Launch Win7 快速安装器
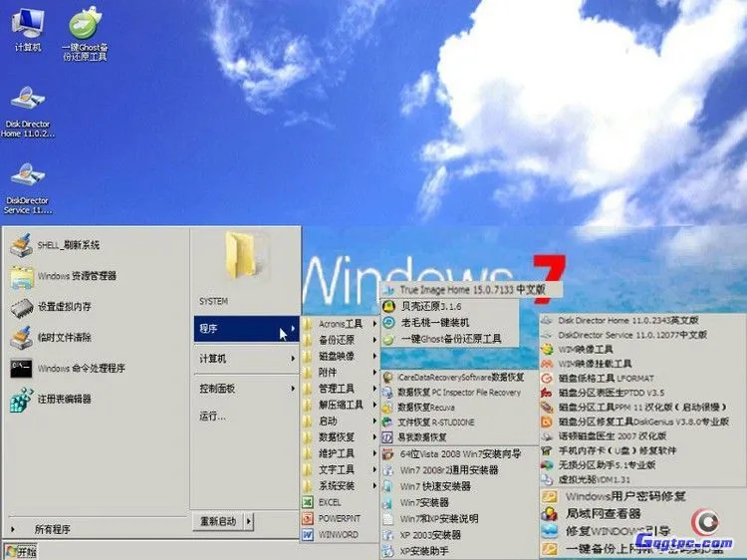 point(459,486)
